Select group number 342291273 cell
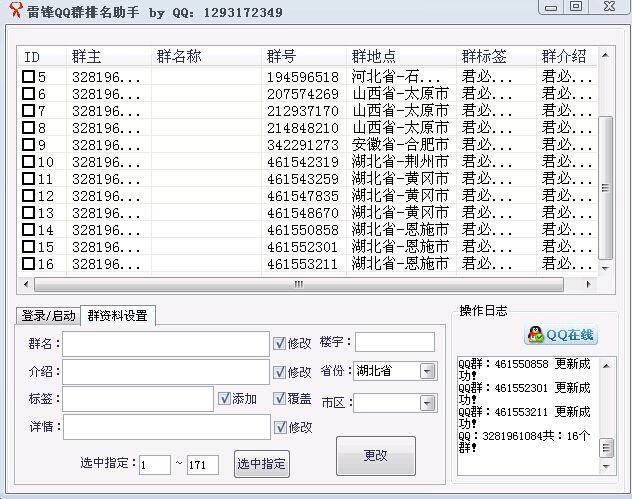This screenshot has width=632, height=499. pyautogui.click(x=303, y=144)
